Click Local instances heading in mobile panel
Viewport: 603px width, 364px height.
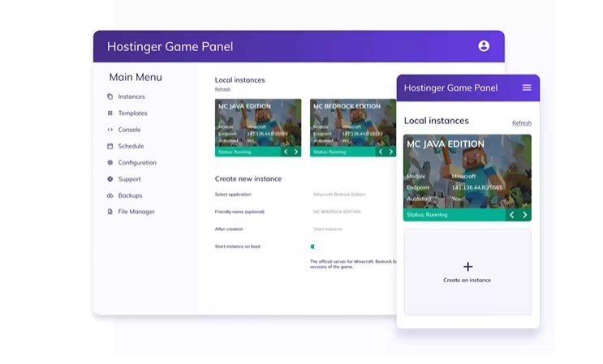pos(436,121)
